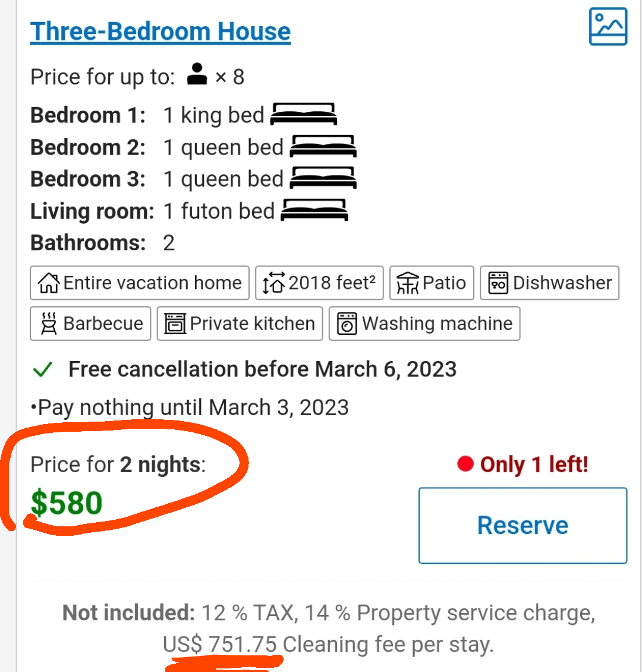Viewport: 642px width, 672px height.
Task: Select the Private kitchen icon
Action: coord(176,323)
